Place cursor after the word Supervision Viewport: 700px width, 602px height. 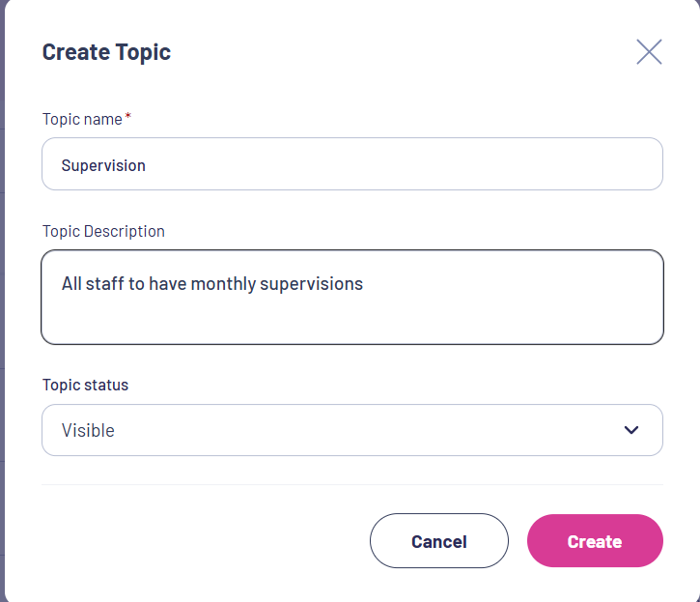tap(146, 165)
